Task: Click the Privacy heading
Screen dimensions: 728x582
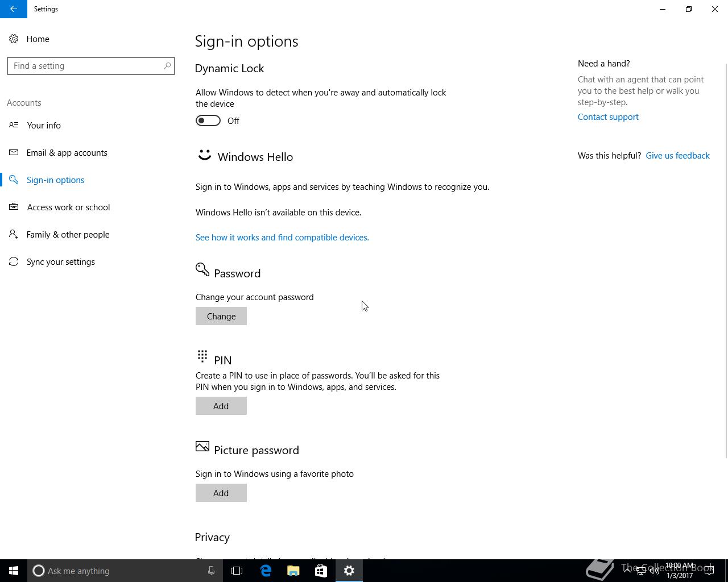Action: coord(212,538)
